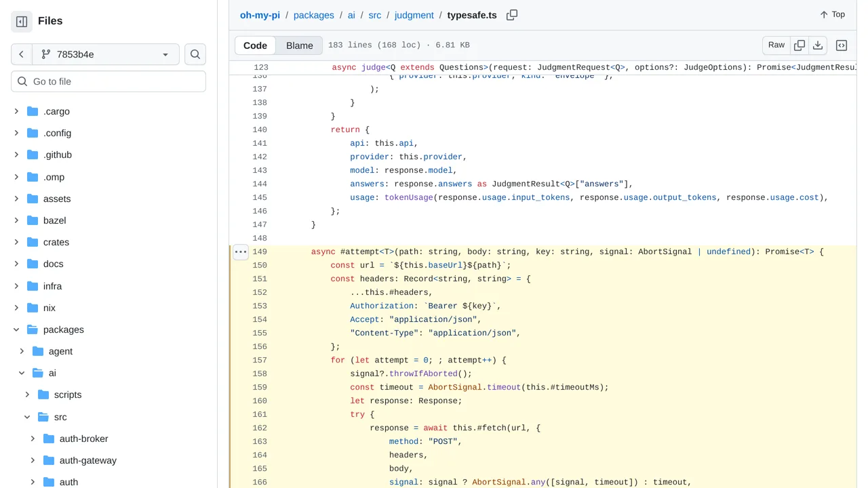
Task: Expand the .github folder chevron
Action: click(x=16, y=155)
